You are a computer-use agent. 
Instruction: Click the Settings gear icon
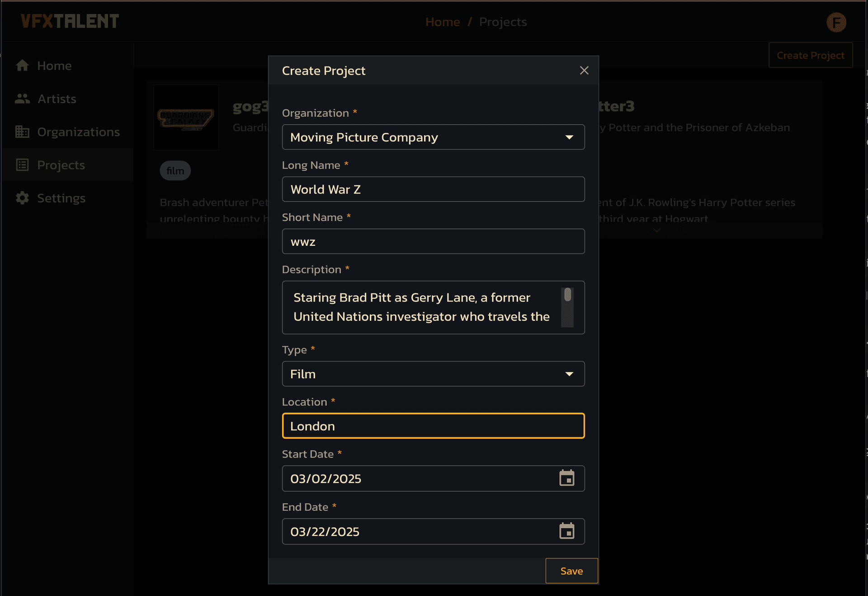click(22, 198)
